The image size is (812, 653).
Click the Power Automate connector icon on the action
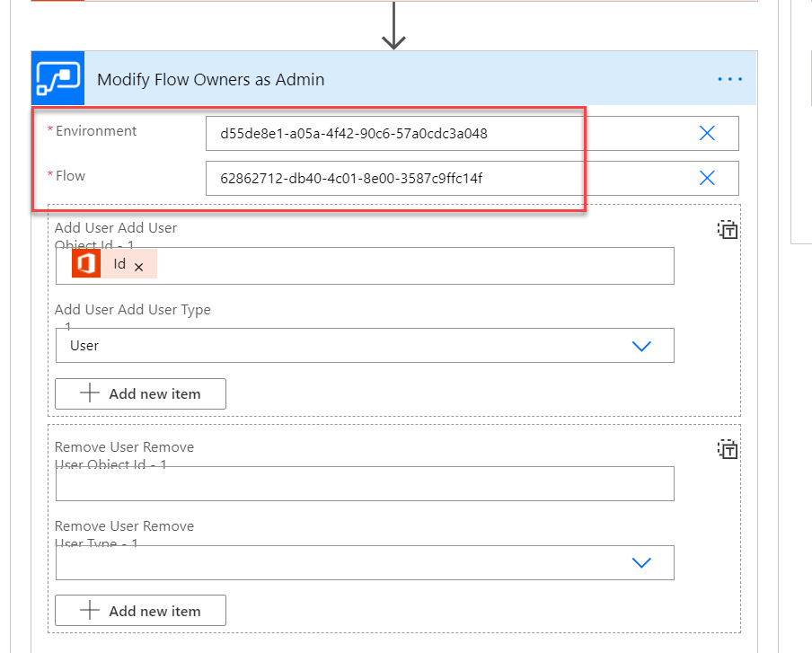(57, 78)
